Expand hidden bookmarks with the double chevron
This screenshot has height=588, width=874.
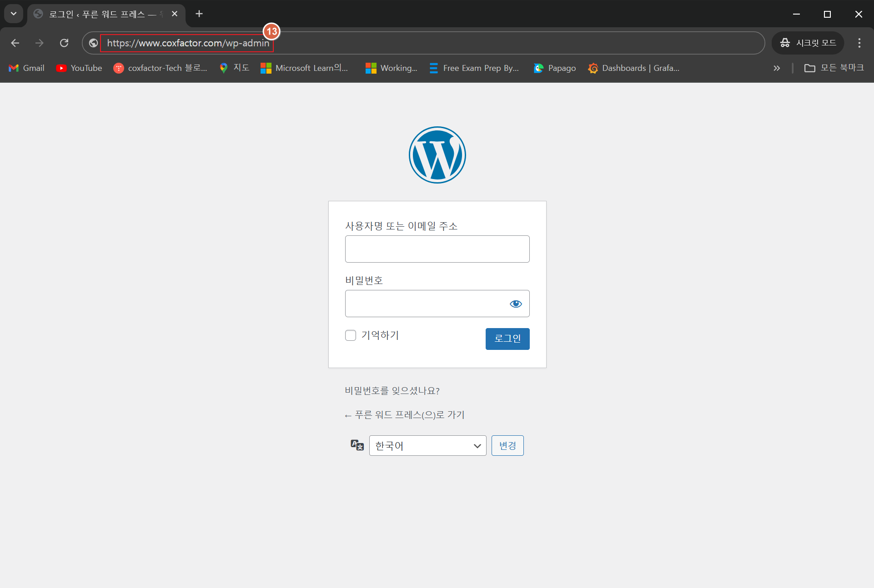pos(777,68)
